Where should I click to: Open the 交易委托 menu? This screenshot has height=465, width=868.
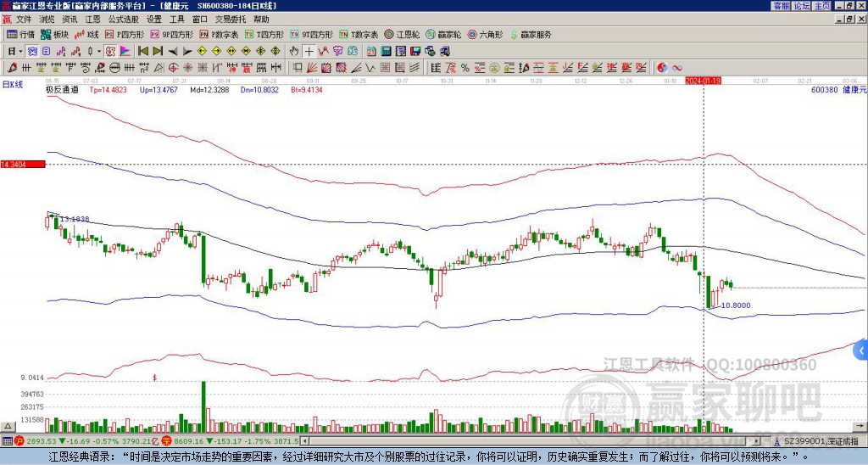pos(231,20)
